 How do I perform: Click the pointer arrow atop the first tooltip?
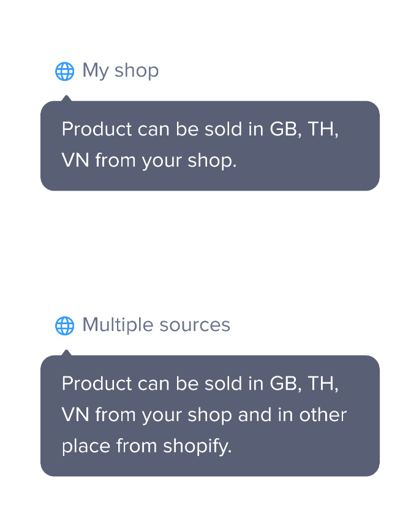tap(67, 96)
